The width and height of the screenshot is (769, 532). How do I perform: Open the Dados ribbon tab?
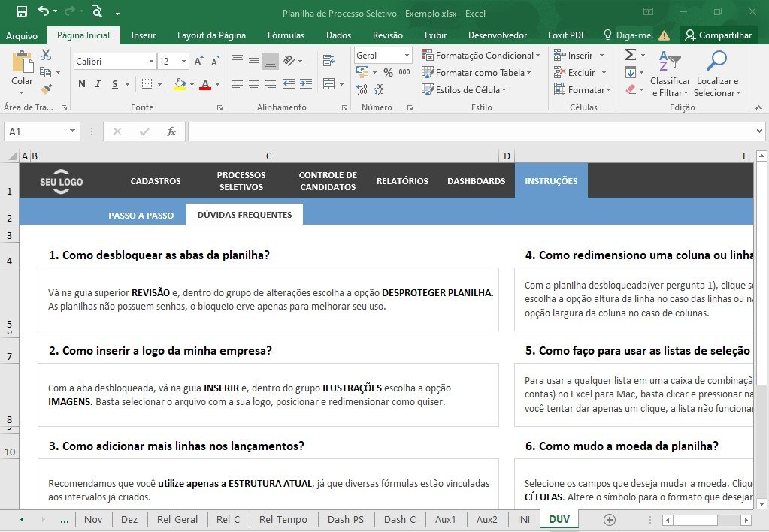[x=338, y=35]
